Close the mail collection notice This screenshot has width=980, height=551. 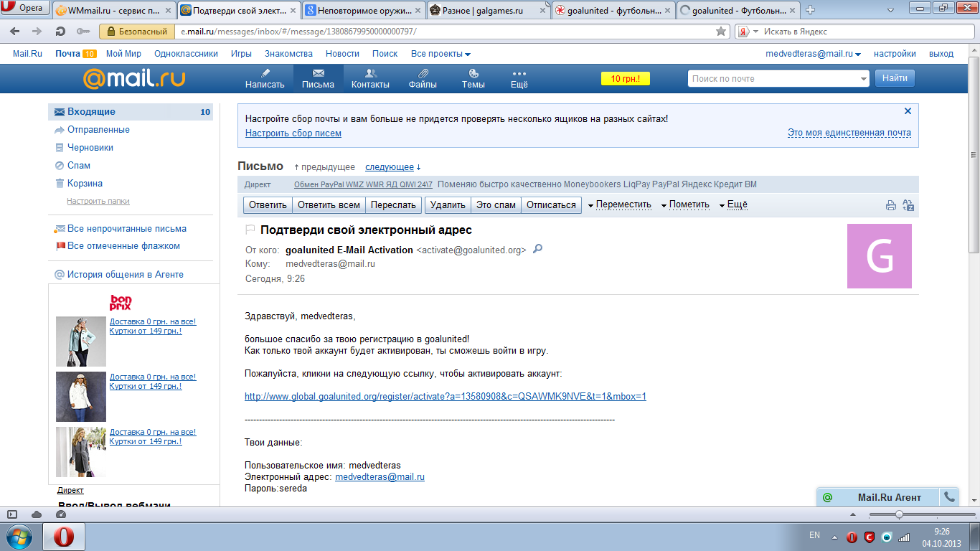908,111
